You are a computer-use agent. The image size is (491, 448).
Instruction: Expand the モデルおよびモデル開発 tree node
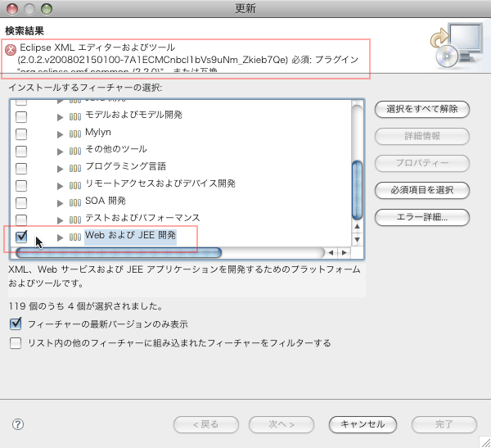pyautogui.click(x=60, y=117)
